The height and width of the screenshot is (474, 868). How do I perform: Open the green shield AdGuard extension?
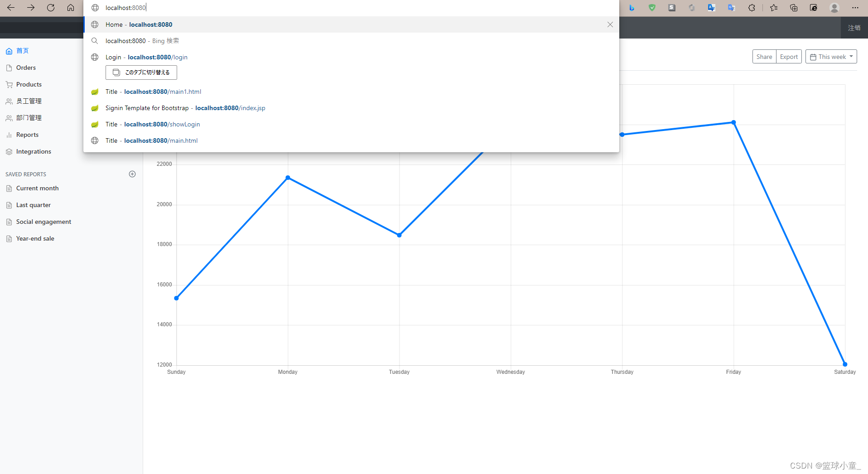[x=652, y=8]
